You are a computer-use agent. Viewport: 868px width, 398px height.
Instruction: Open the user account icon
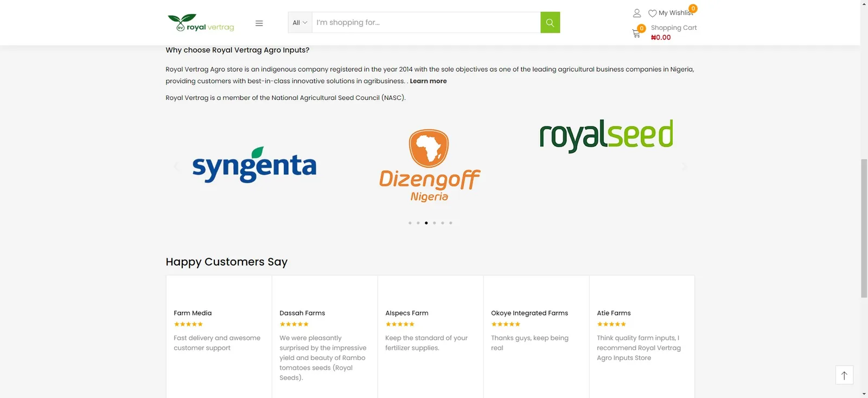(637, 13)
